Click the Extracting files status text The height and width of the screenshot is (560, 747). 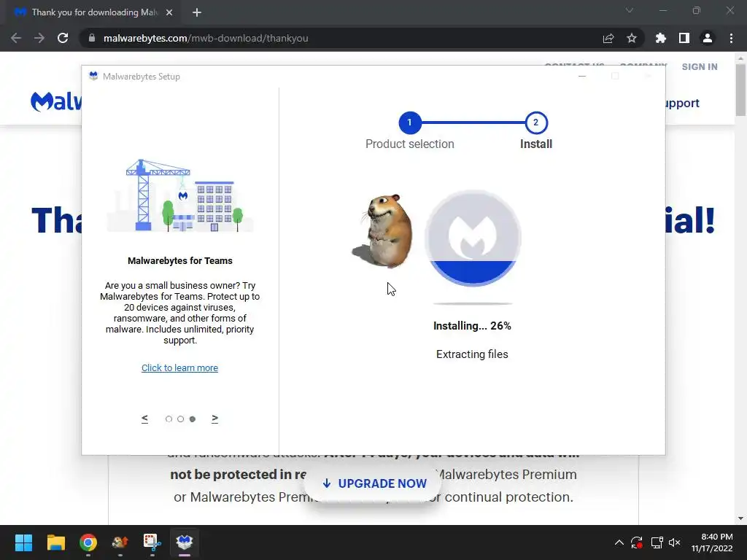point(472,354)
